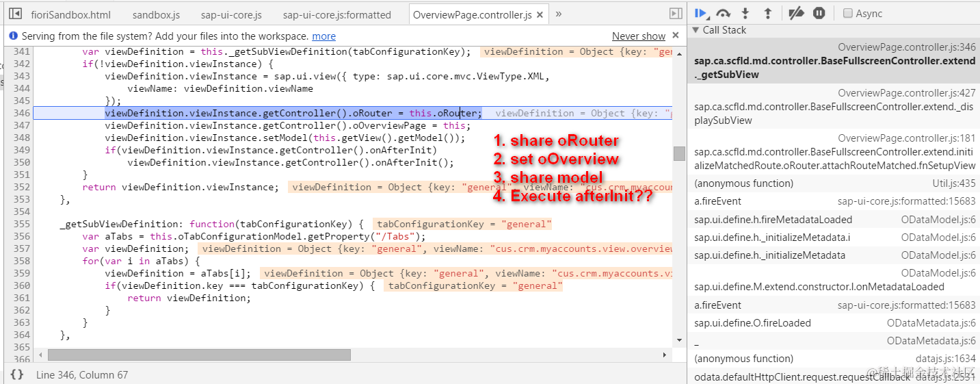The image size is (980, 384).
Task: Click the "Line 346, Column 67" status text
Action: click(x=82, y=374)
